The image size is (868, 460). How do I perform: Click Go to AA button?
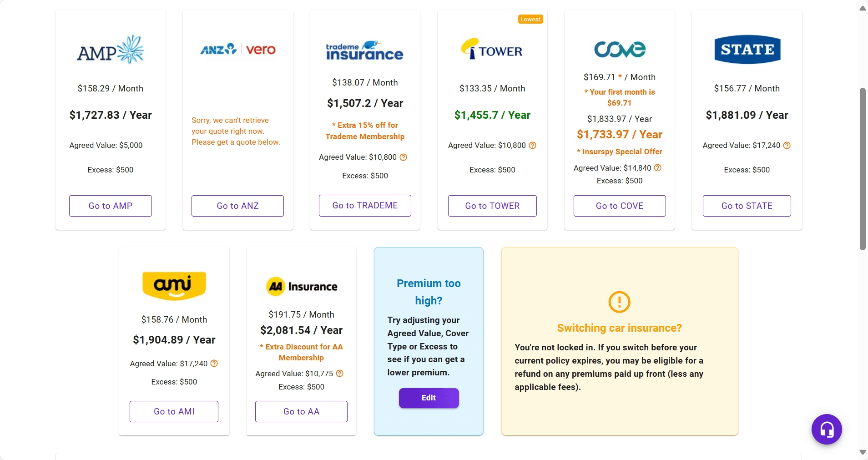301,412
